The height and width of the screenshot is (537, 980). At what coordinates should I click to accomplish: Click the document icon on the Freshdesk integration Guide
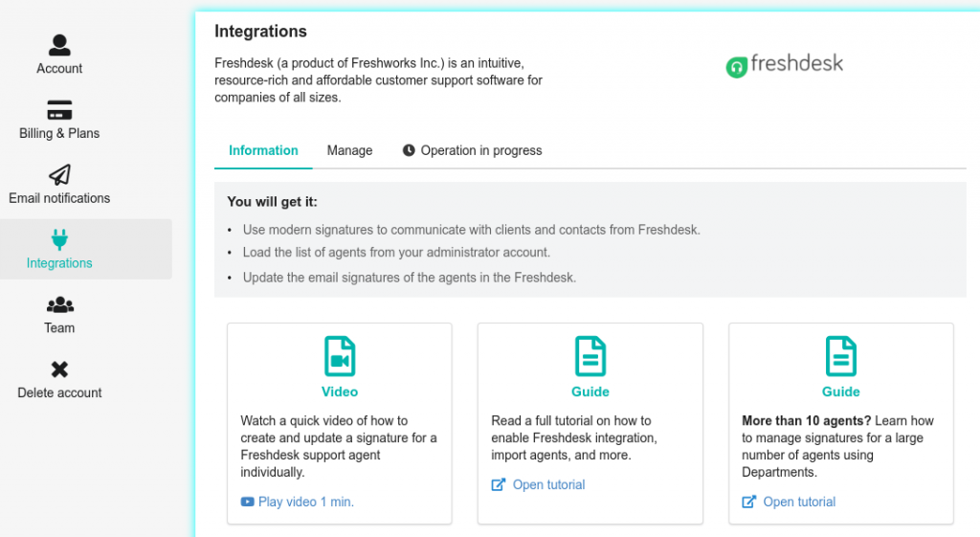(x=590, y=356)
